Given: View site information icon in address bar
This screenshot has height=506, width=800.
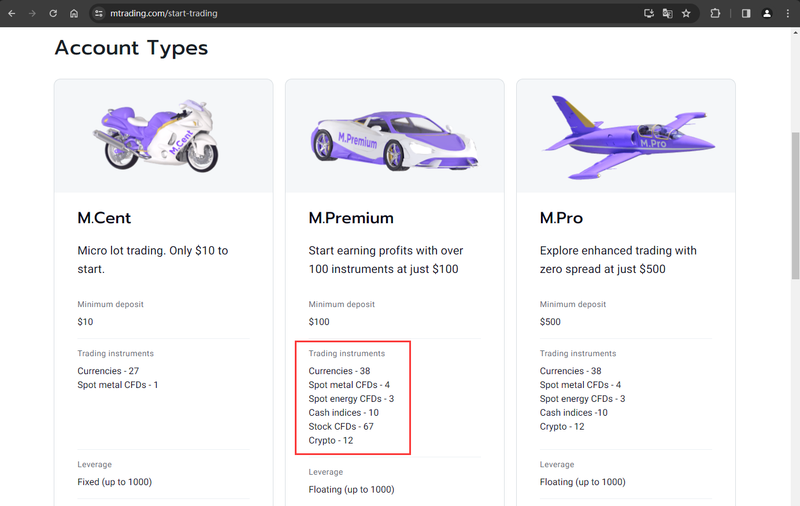Looking at the screenshot, I should click(x=98, y=14).
